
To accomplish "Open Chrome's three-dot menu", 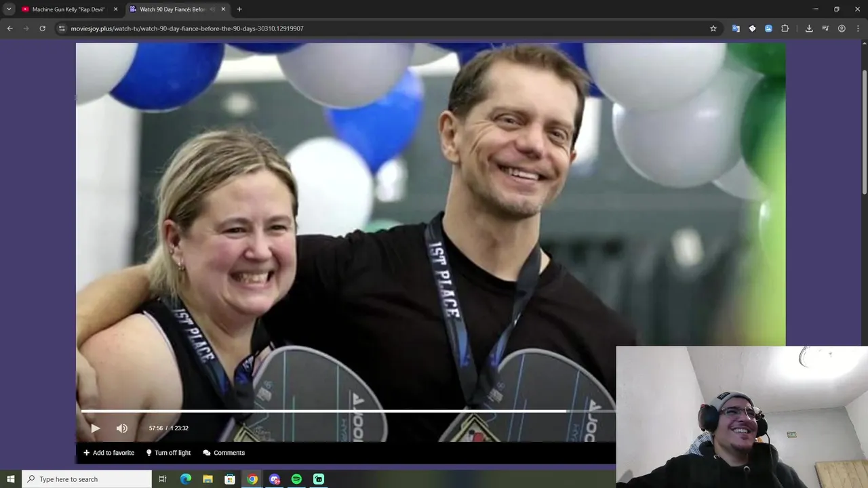I will [x=858, y=28].
